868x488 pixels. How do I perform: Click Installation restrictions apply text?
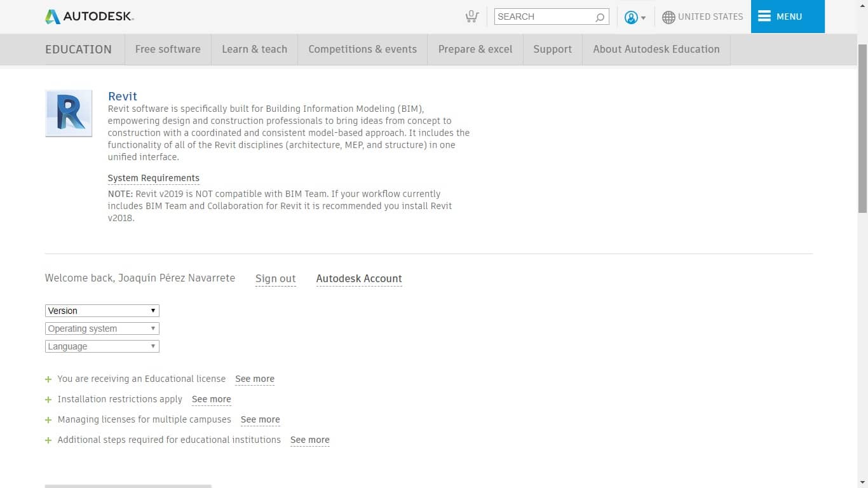tap(120, 399)
